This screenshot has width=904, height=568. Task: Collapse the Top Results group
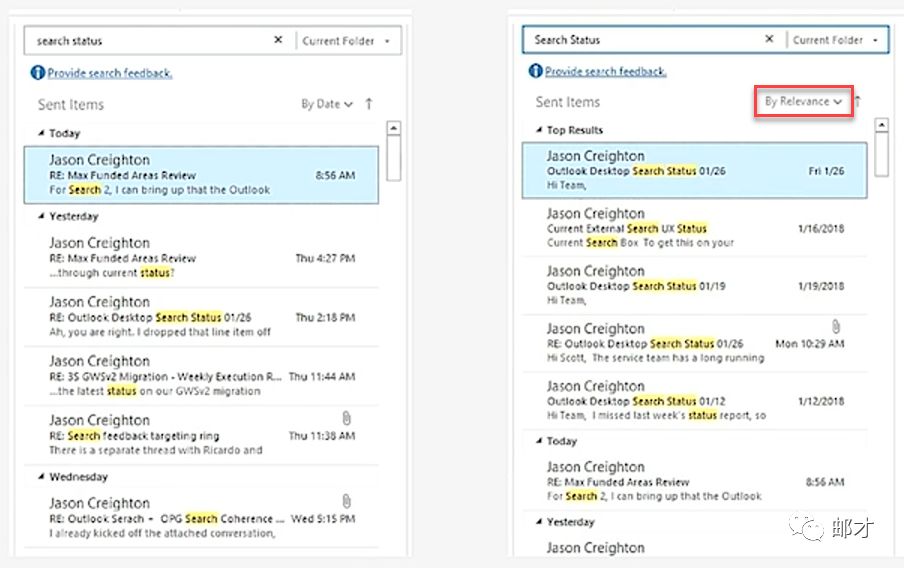538,130
